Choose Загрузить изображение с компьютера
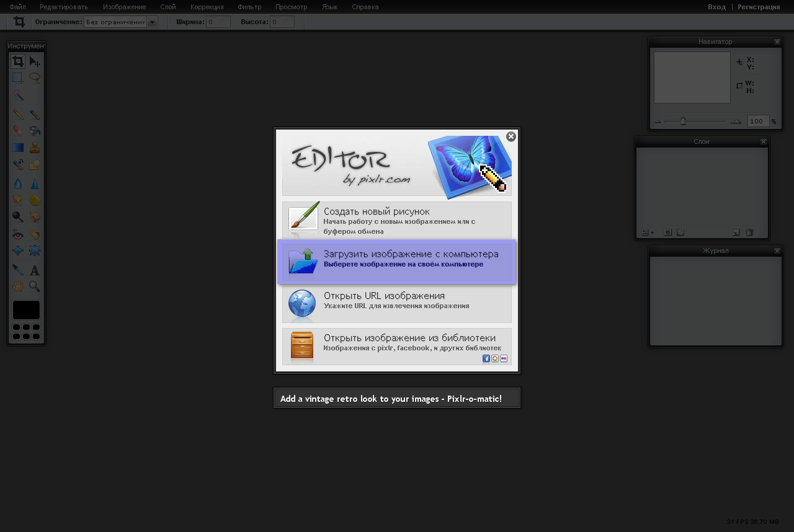Viewport: 794px width, 532px height. [397, 261]
